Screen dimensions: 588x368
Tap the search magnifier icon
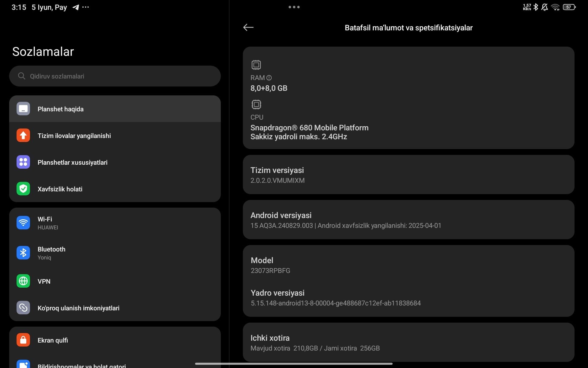[x=21, y=76]
